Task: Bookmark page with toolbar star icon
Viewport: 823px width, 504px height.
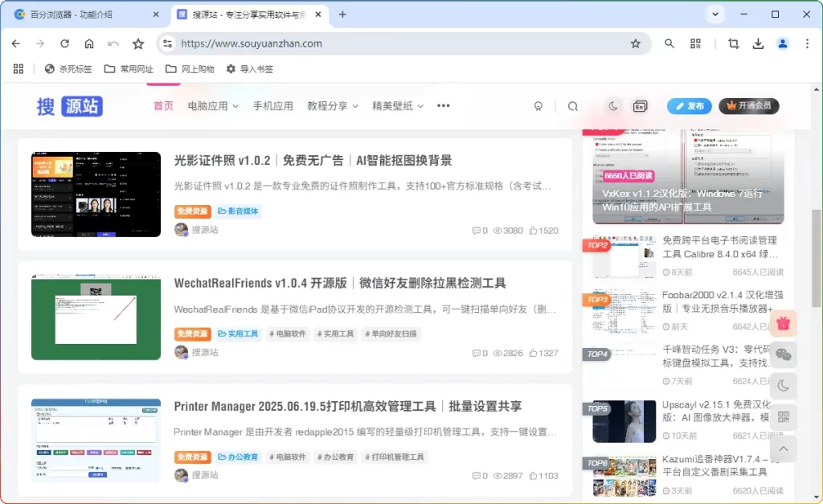Action: click(x=138, y=43)
